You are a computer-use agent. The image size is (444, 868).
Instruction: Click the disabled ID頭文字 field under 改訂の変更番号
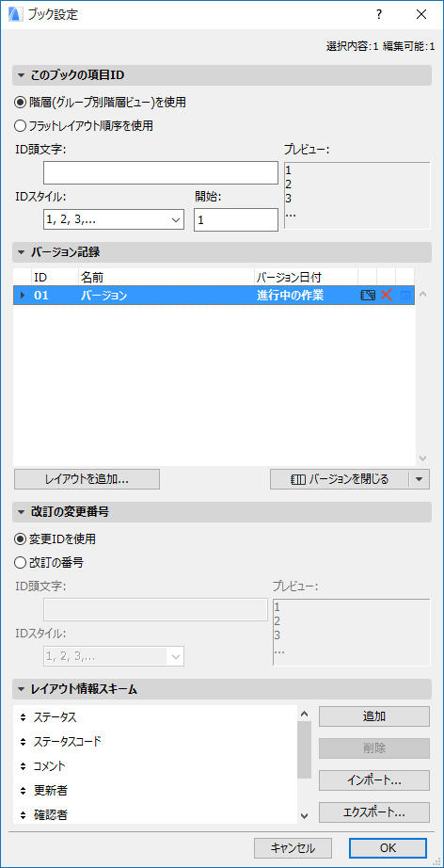tap(156, 609)
